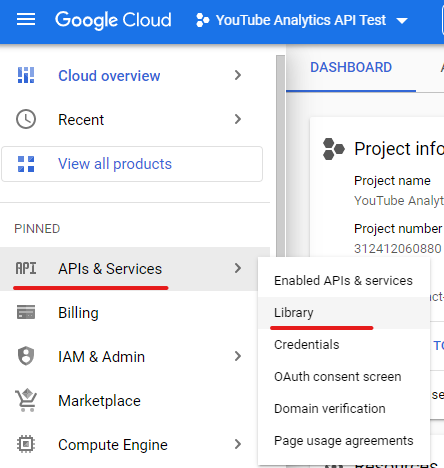The width and height of the screenshot is (444, 468).
Task: Click the Recent clock icon
Action: click(x=26, y=119)
